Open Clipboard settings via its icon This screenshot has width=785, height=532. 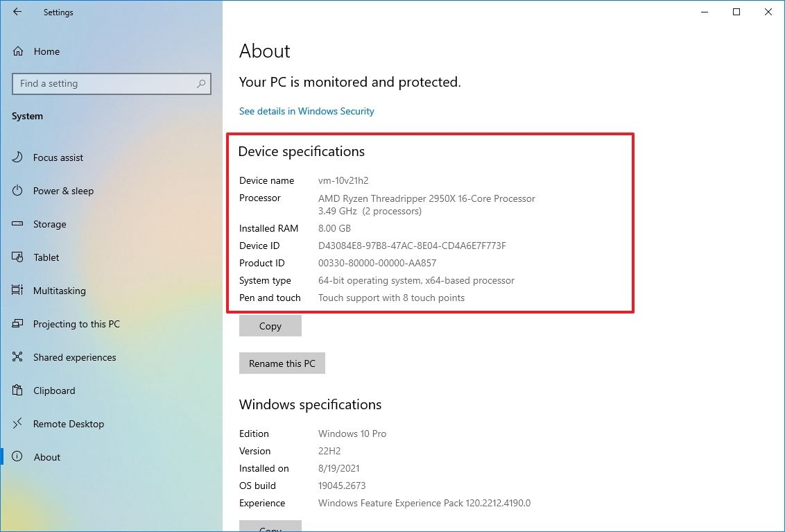[17, 391]
